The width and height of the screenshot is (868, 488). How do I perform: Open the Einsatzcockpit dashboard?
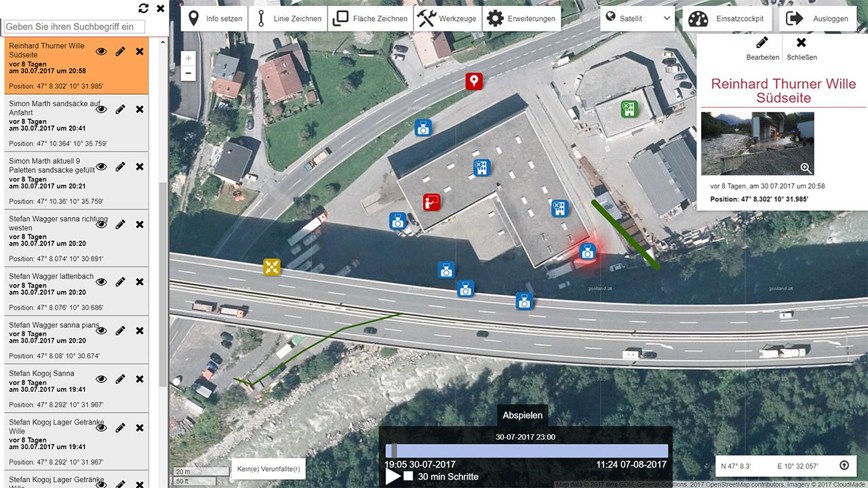[x=727, y=19]
